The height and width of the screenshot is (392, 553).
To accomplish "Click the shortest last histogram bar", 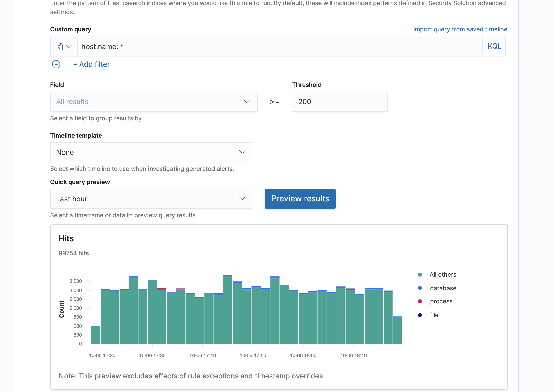I will (397, 330).
